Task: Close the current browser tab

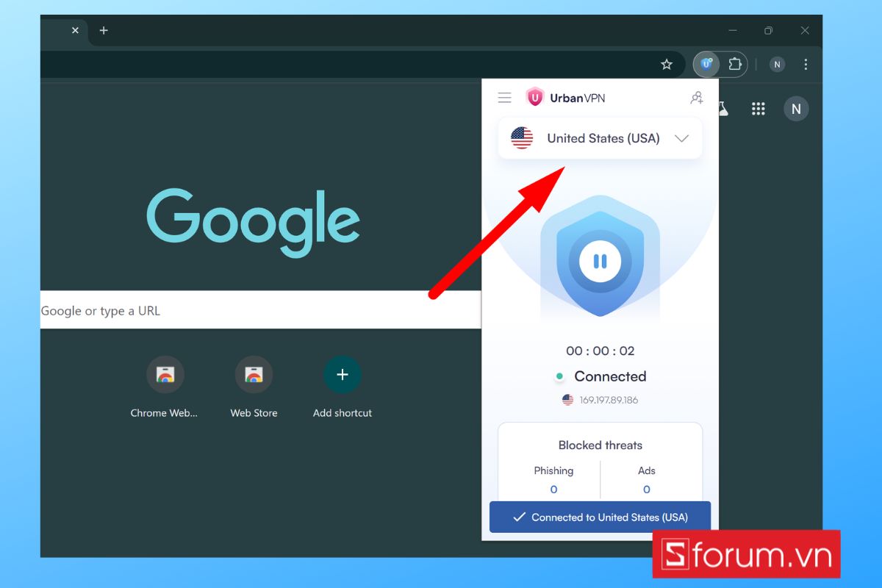Action: pyautogui.click(x=75, y=30)
